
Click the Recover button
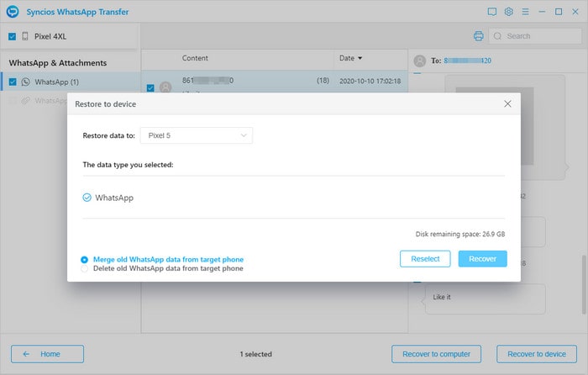pos(483,259)
